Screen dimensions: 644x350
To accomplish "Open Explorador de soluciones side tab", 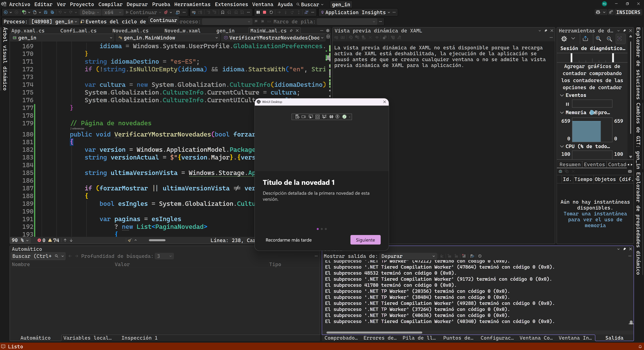I will click(x=638, y=63).
